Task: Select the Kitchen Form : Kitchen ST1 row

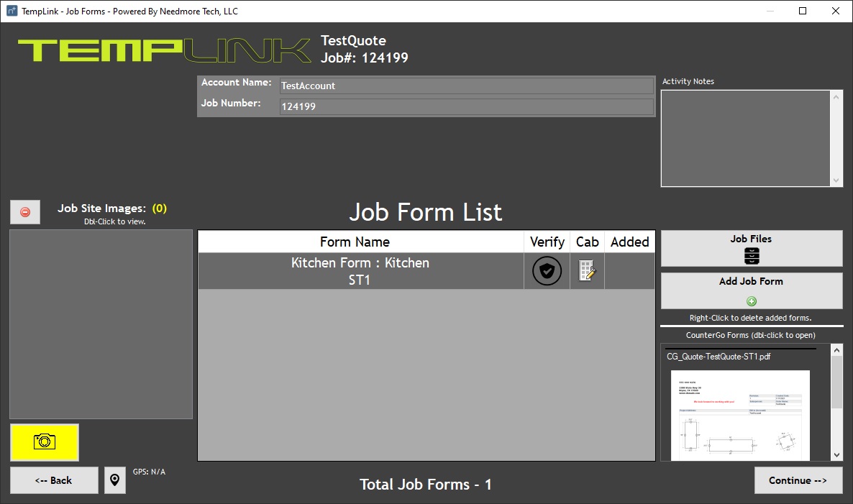Action: point(426,271)
